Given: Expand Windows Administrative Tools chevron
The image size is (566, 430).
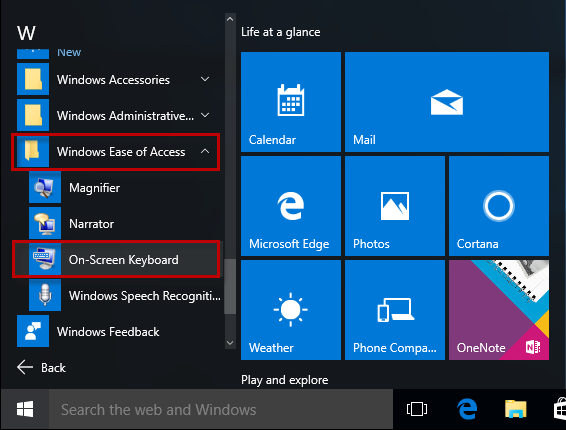Looking at the screenshot, I should coord(205,115).
